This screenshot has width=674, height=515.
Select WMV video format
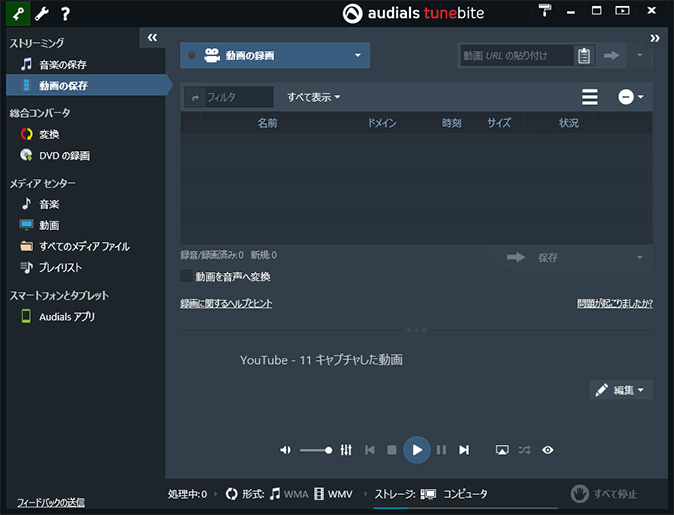(x=333, y=494)
